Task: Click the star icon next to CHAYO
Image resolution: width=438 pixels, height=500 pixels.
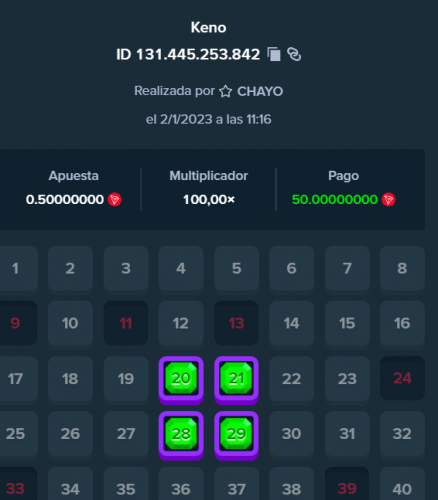Action: [x=226, y=91]
